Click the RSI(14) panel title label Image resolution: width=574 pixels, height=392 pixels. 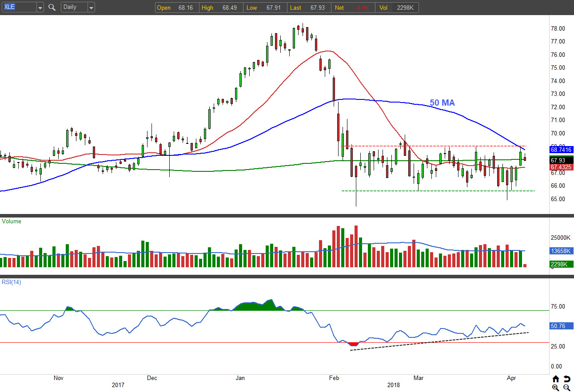12,282
